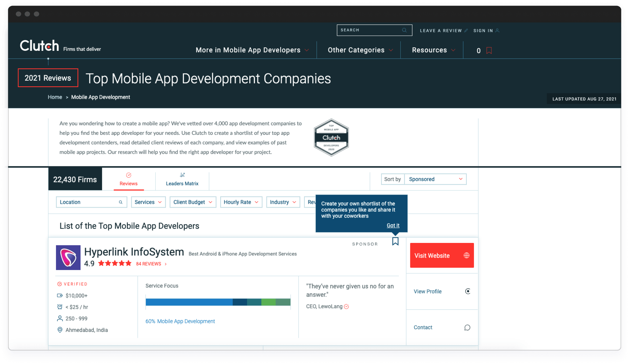Click the budget tag icon beside $10,000+
Screen dimensions: 629x364
coord(60,296)
